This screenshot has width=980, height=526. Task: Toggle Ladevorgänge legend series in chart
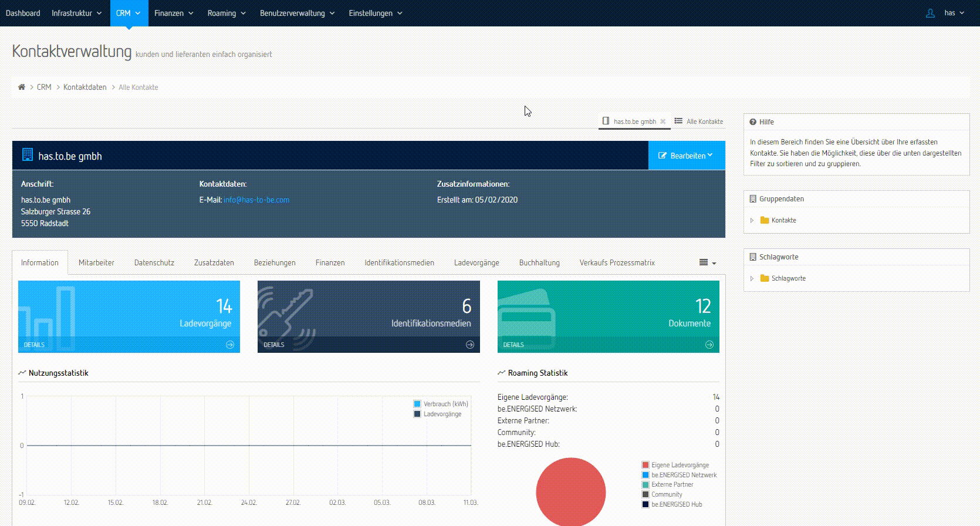click(437, 414)
